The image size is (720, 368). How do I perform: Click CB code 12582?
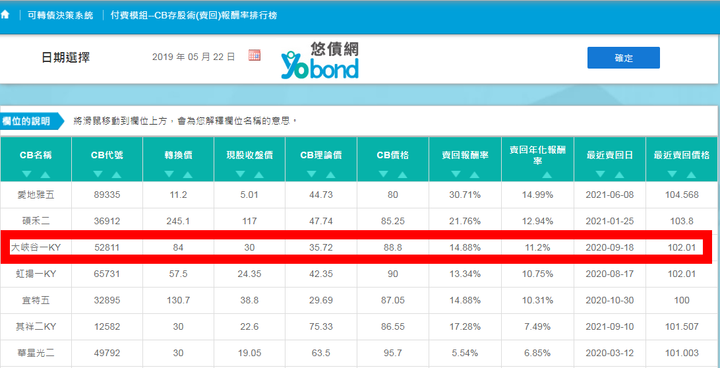(x=107, y=327)
